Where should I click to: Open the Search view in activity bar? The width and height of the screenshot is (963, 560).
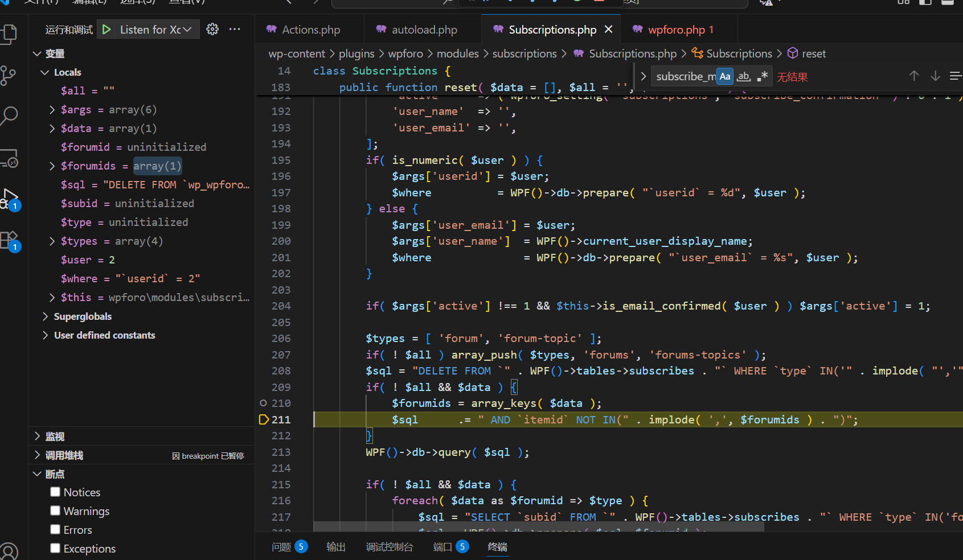click(9, 116)
